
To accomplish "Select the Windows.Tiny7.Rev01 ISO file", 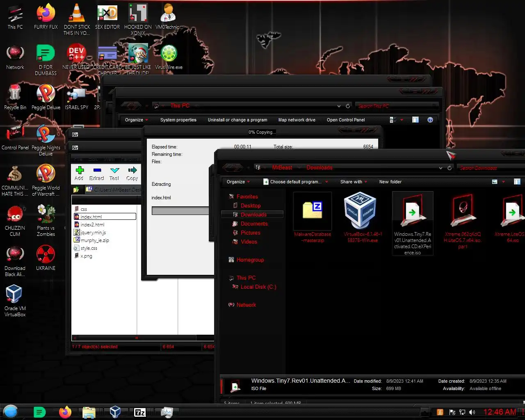I will [413, 224].
